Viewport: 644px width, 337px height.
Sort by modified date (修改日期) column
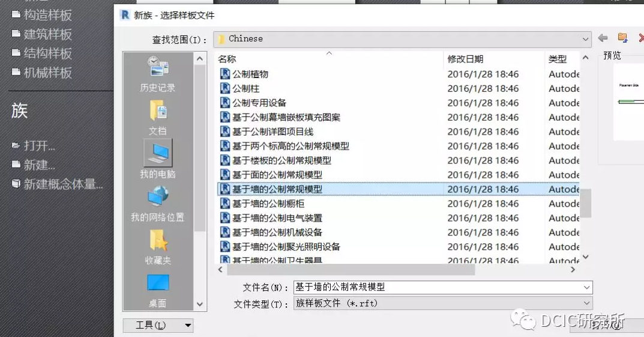(x=465, y=59)
